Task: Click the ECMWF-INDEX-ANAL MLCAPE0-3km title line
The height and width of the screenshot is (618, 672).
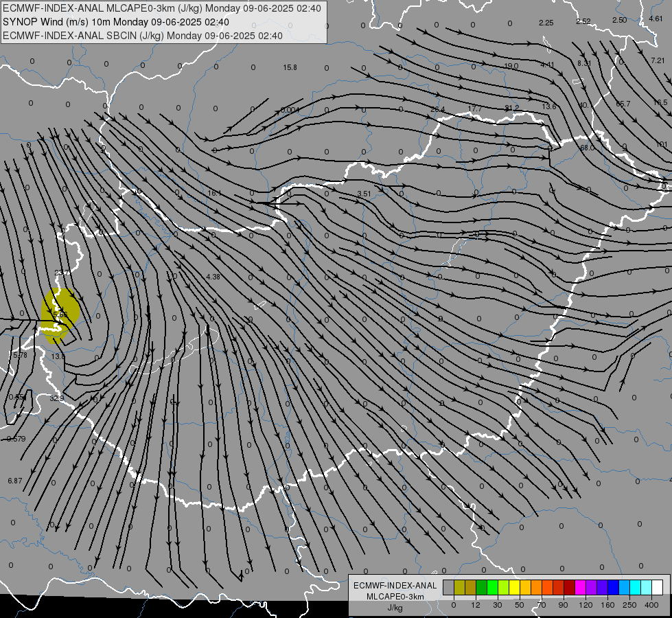Action: (x=161, y=8)
